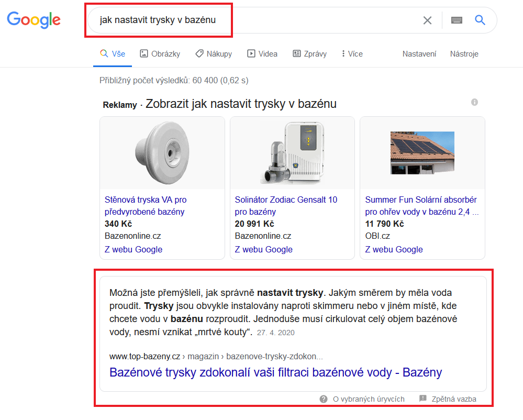Open Summer Fun Solární absorbér link
The width and height of the screenshot is (523, 420).
421,205
